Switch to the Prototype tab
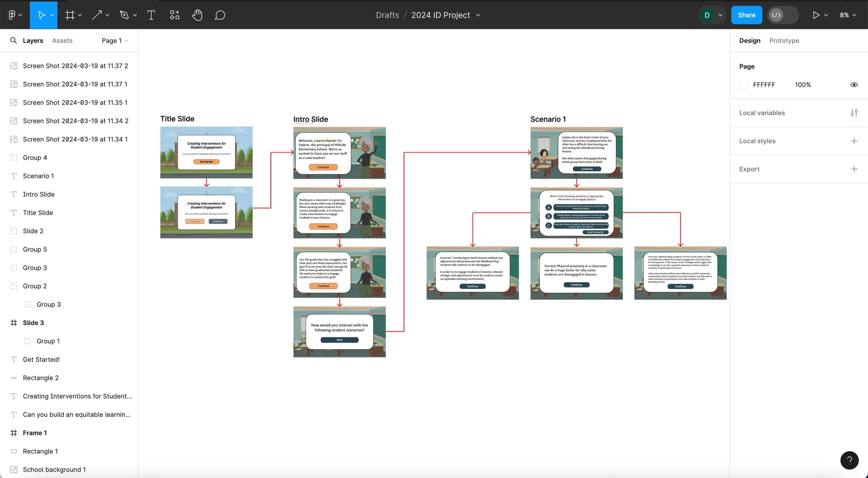Viewport: 868px width, 478px height. (784, 41)
